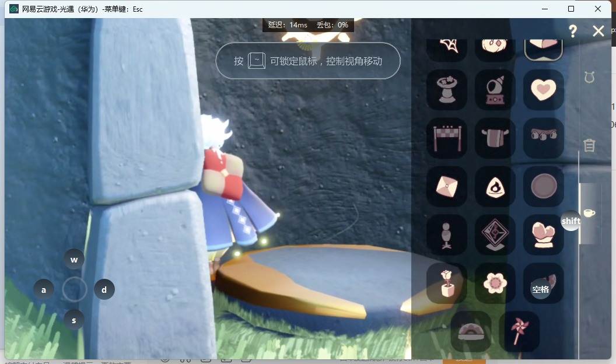Click the shift key overlay button

click(x=571, y=220)
